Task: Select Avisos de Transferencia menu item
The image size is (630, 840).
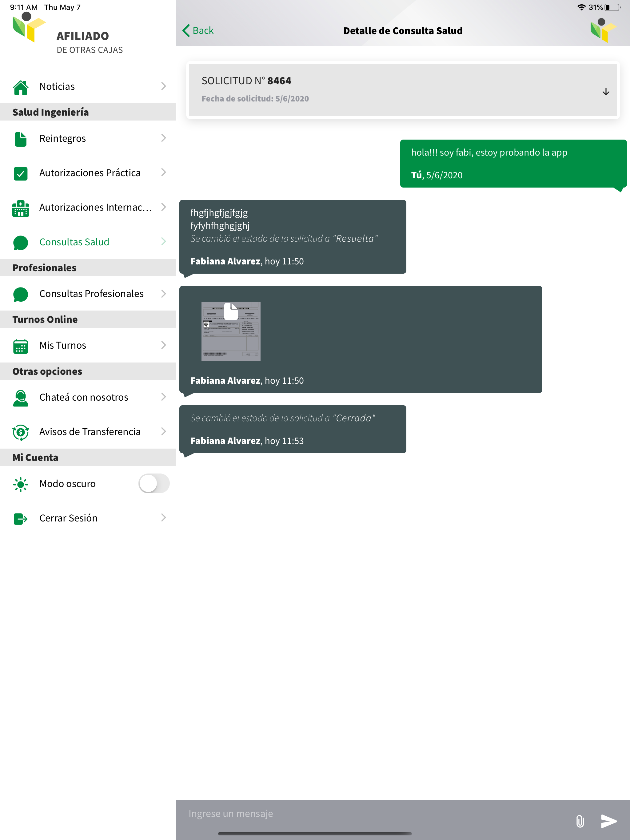Action: pos(88,432)
